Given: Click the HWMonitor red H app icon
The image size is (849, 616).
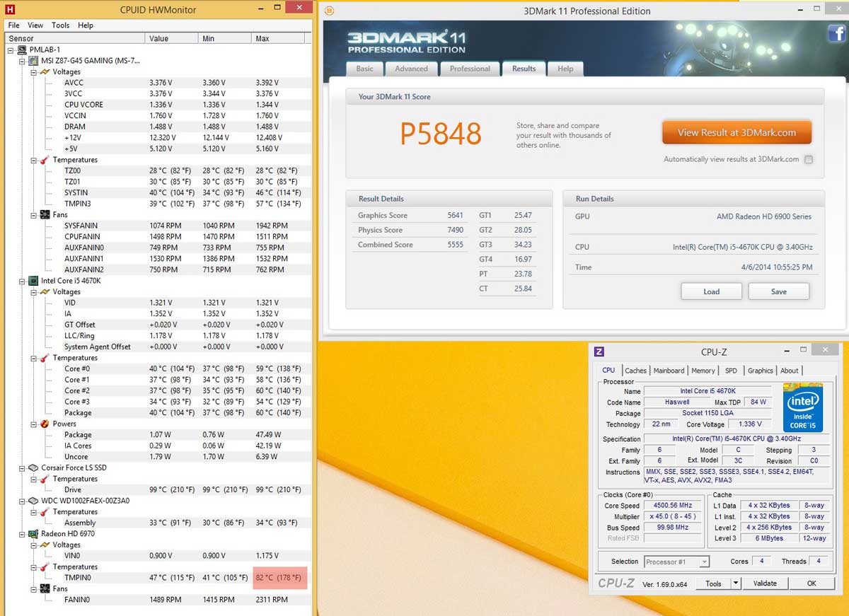Looking at the screenshot, I should click(8, 10).
